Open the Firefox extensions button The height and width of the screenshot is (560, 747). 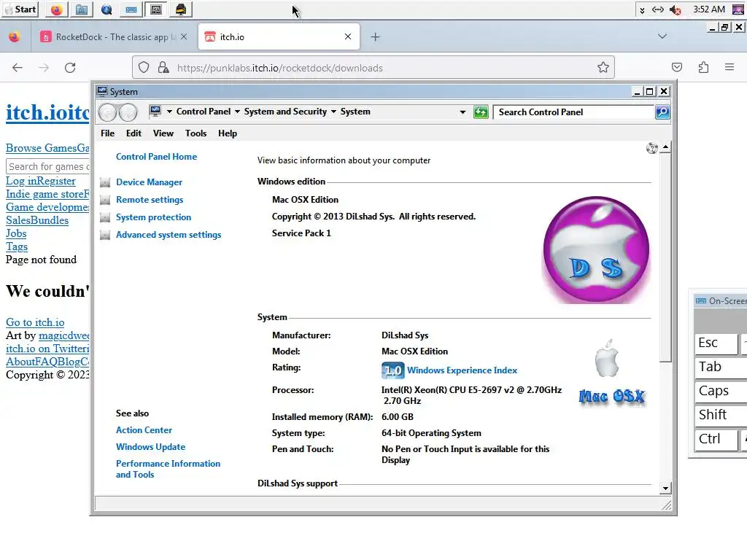[x=703, y=68]
